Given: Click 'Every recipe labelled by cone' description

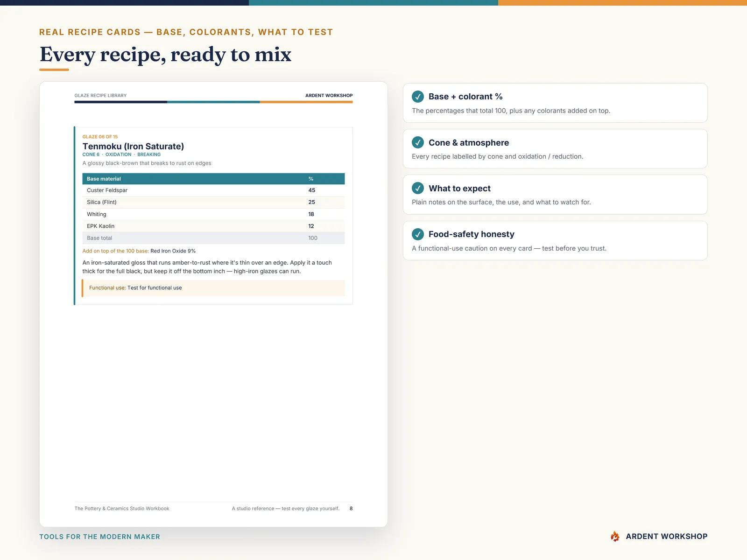Looking at the screenshot, I should (x=497, y=157).
